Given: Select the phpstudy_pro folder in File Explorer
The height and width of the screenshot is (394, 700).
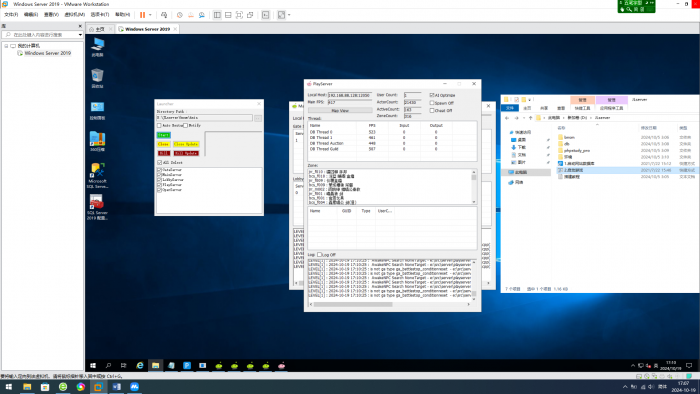Looking at the screenshot, I should pyautogui.click(x=576, y=150).
